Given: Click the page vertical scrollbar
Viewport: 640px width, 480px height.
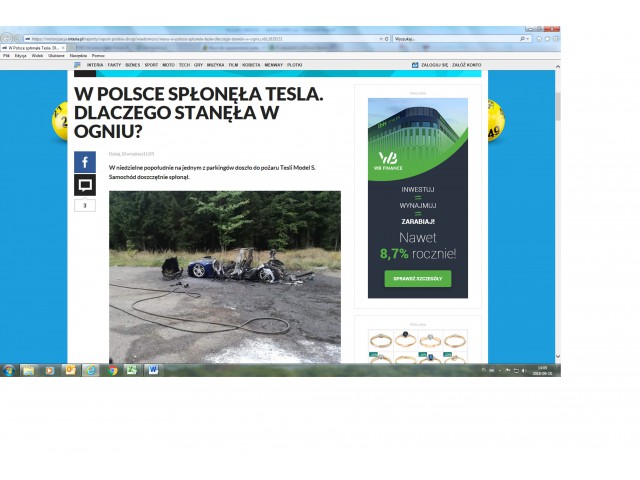Looking at the screenshot, I should (557, 200).
